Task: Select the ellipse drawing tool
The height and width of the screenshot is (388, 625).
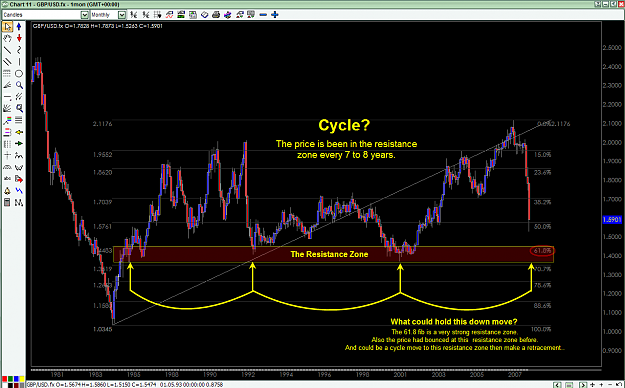Action: pos(19,73)
